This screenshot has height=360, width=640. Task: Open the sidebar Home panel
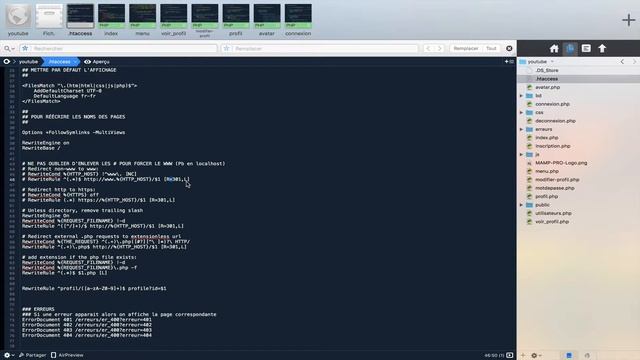(554, 49)
